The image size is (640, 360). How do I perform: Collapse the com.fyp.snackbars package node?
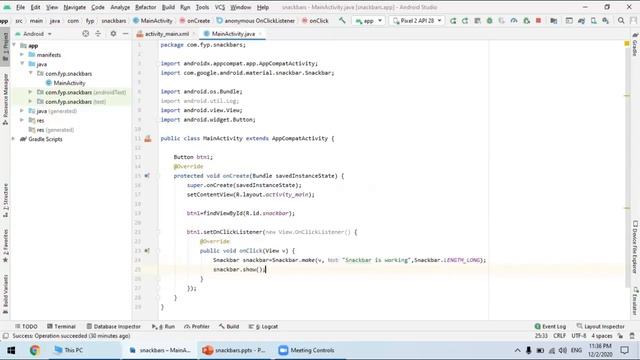coord(31,73)
